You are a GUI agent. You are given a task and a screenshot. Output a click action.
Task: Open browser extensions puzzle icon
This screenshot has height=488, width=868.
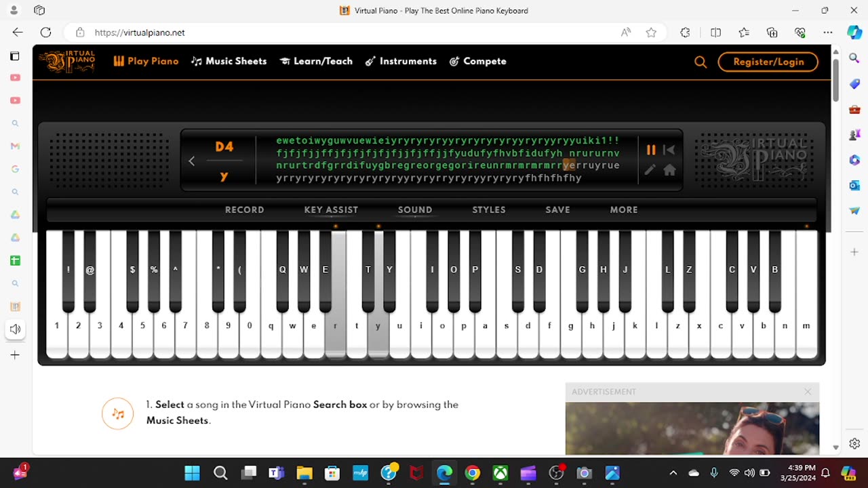[685, 33]
